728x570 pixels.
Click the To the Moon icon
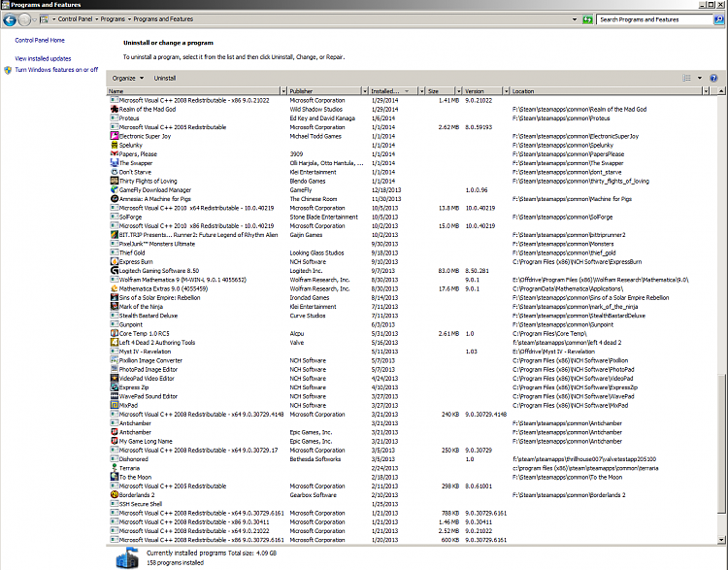(115, 477)
